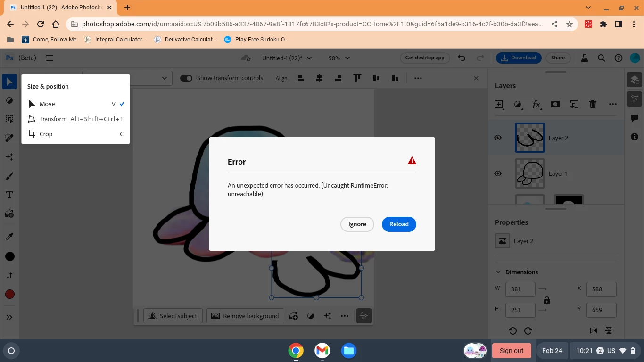This screenshot has height=362, width=644.
Task: Select the Layer 2 thumbnail
Action: (x=530, y=138)
